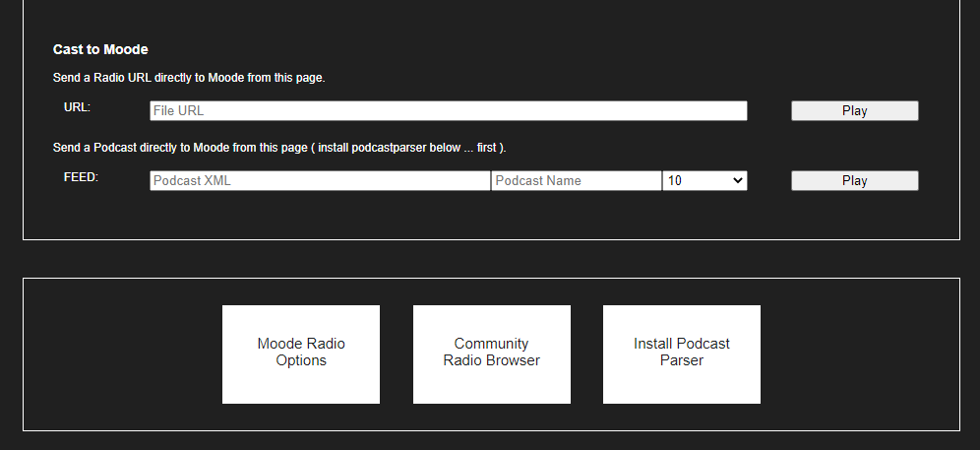Click the Install Podcast Parser tile
Screen dimensions: 980x450
[681, 354]
